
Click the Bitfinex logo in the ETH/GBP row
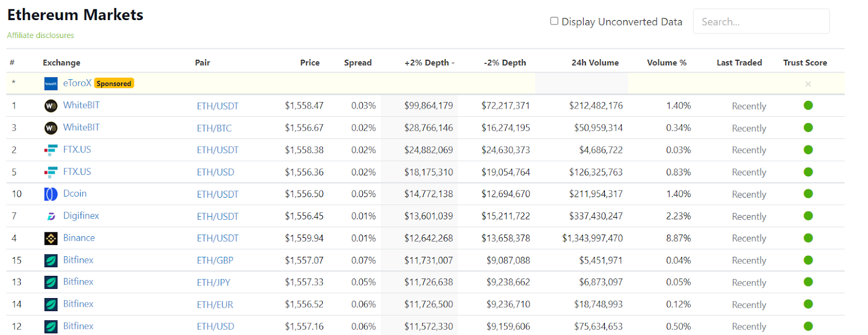[50, 261]
